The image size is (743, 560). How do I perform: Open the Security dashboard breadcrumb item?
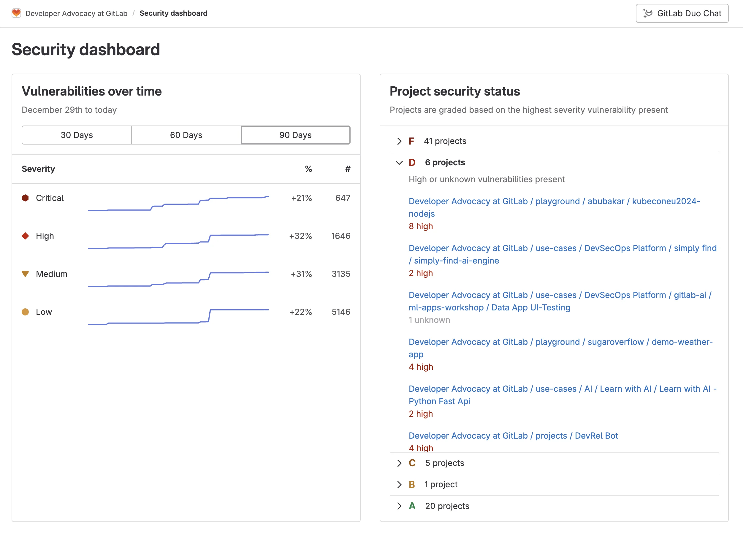(x=173, y=13)
